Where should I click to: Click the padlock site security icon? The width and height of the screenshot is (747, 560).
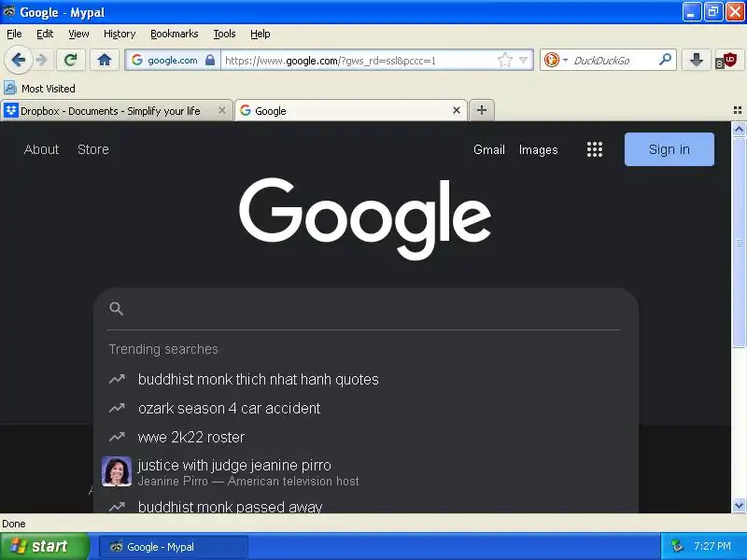tap(210, 60)
